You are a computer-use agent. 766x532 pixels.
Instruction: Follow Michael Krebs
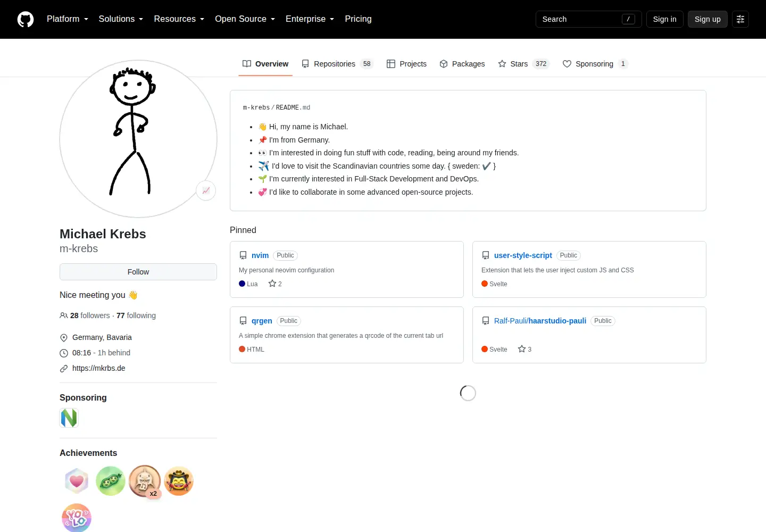coord(138,272)
